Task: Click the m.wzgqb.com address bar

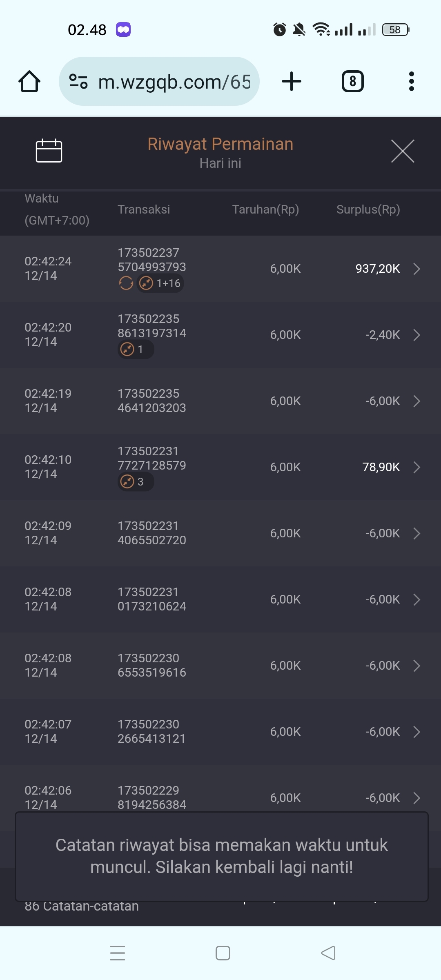Action: coord(174,82)
